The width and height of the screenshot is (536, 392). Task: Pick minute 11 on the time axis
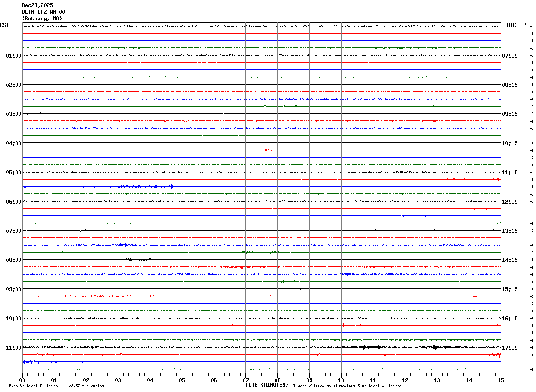(x=373, y=380)
